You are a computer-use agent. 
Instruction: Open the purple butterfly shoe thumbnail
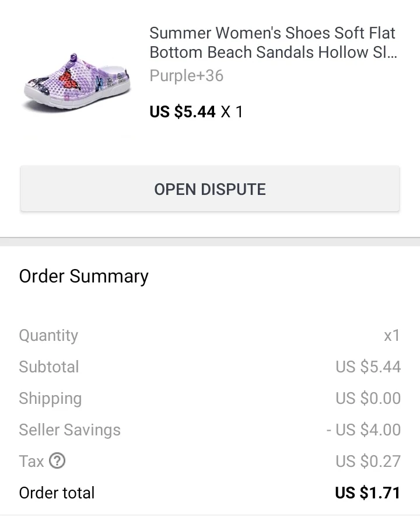tap(77, 82)
